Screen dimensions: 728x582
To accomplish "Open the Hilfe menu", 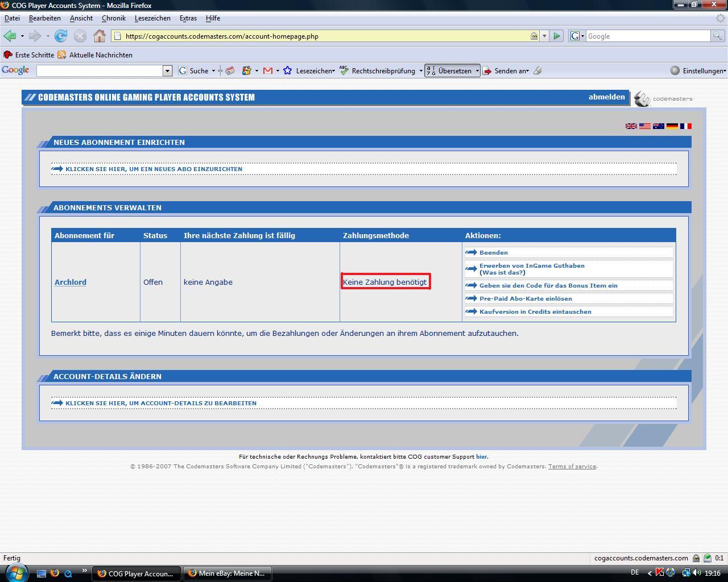I will point(213,18).
